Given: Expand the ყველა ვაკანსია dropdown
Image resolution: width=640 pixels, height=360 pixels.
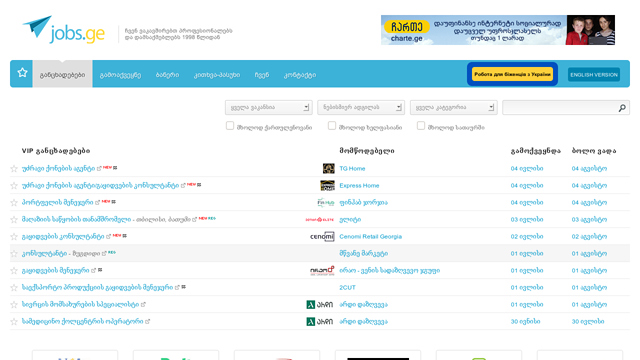Looking at the screenshot, I should [269, 107].
